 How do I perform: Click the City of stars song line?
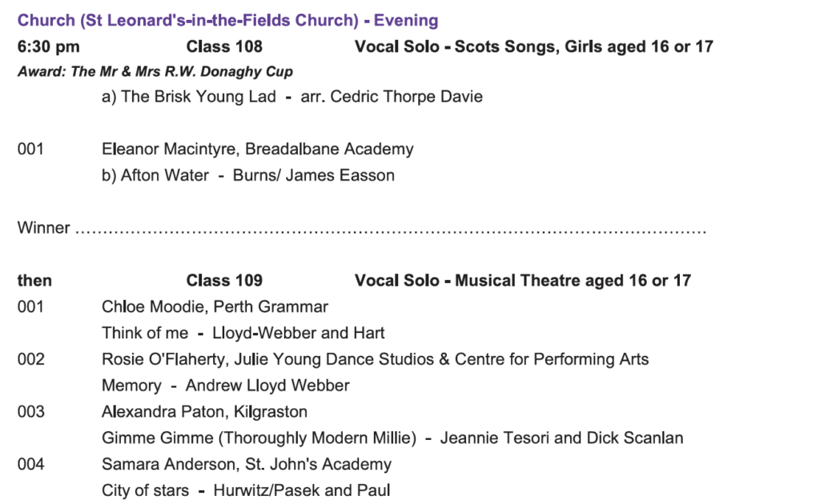[x=246, y=490]
